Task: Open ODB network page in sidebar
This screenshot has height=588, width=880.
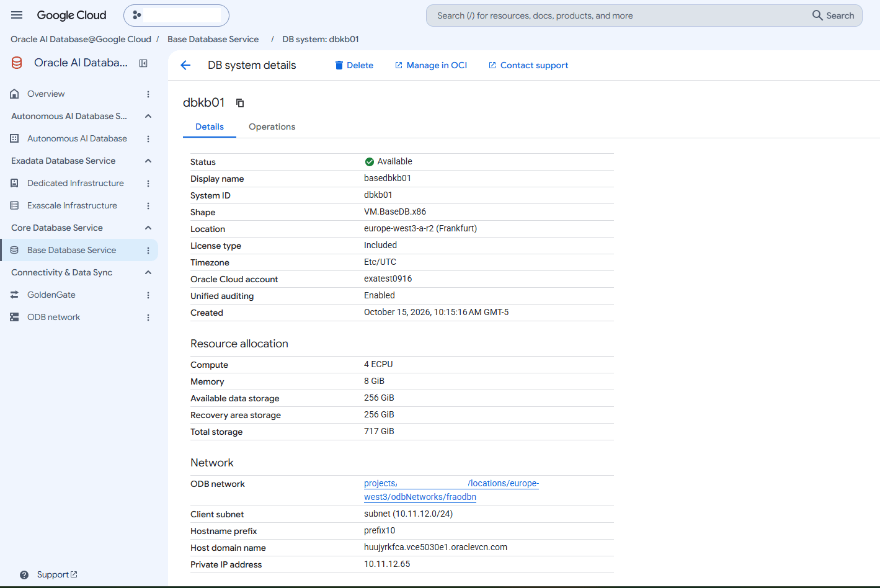Action: tap(53, 317)
